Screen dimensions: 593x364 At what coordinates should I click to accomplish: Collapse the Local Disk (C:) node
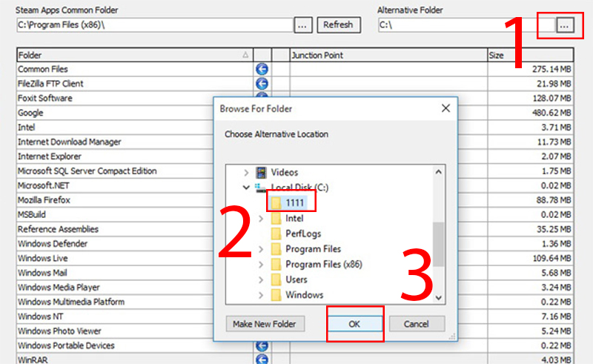(246, 188)
